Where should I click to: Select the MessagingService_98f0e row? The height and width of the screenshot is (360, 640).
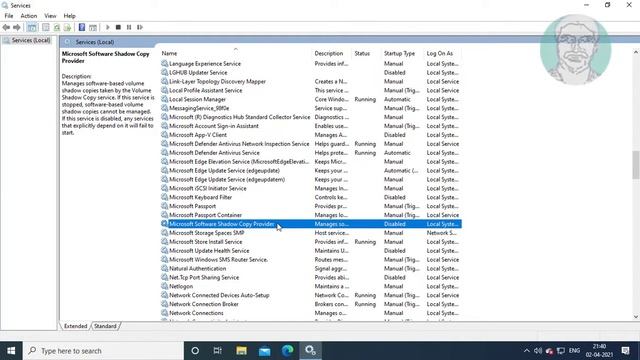[x=311, y=108]
